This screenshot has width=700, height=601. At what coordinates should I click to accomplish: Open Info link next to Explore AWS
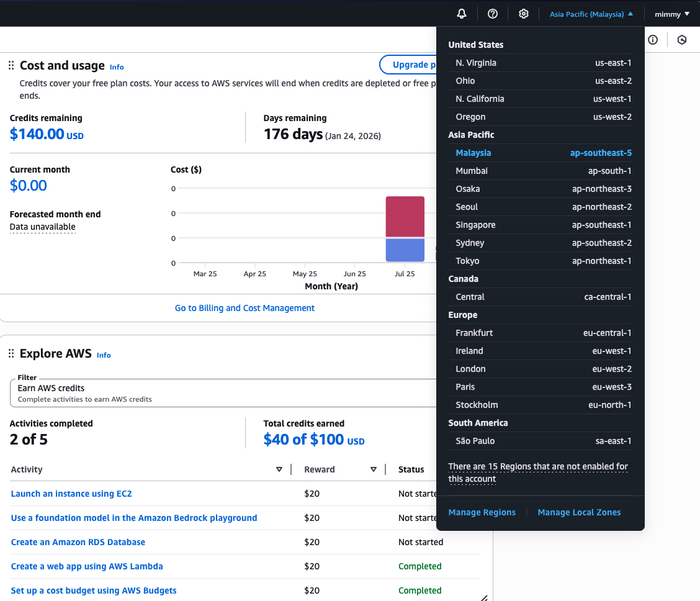pyautogui.click(x=104, y=355)
